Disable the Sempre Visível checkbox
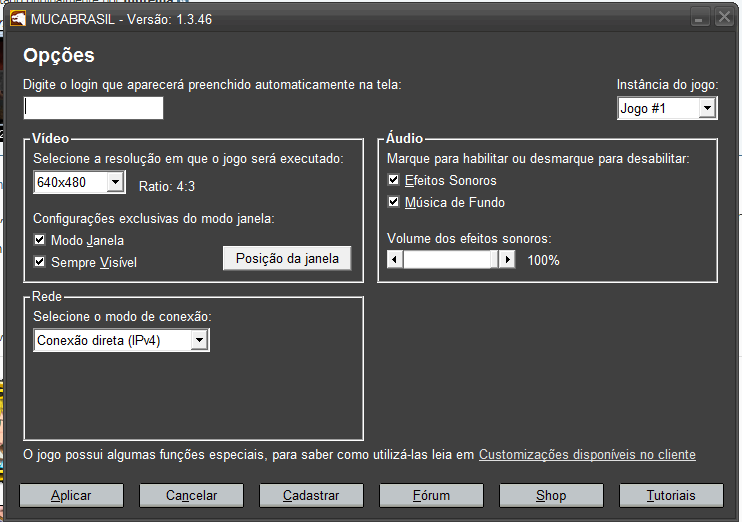 point(40,263)
